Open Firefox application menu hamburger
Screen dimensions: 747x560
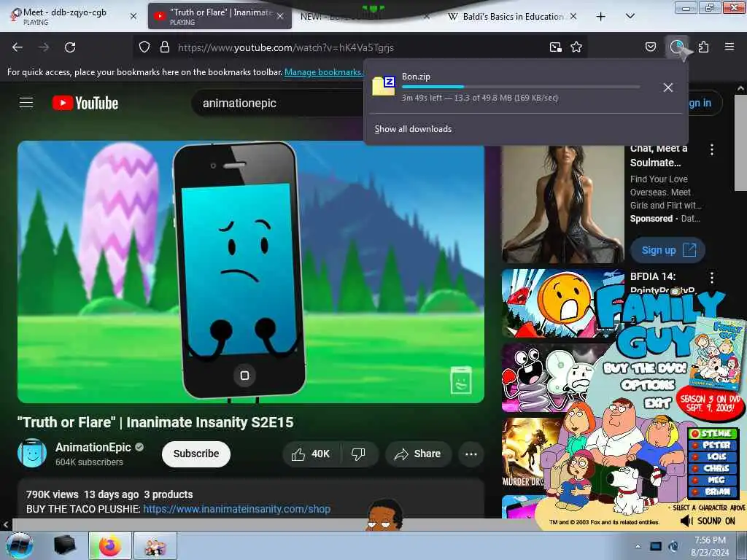(x=729, y=47)
